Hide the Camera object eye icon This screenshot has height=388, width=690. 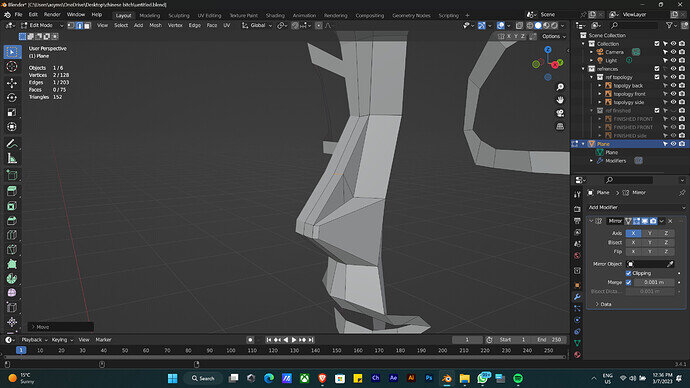[673, 52]
